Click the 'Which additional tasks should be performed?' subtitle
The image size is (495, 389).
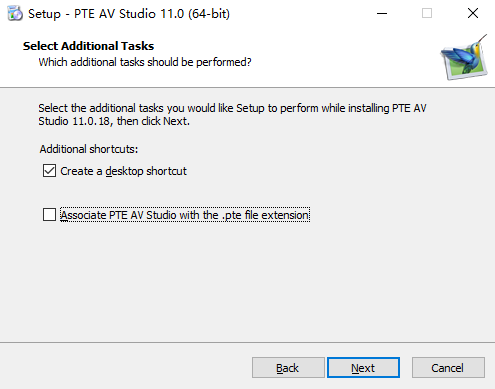[145, 62]
